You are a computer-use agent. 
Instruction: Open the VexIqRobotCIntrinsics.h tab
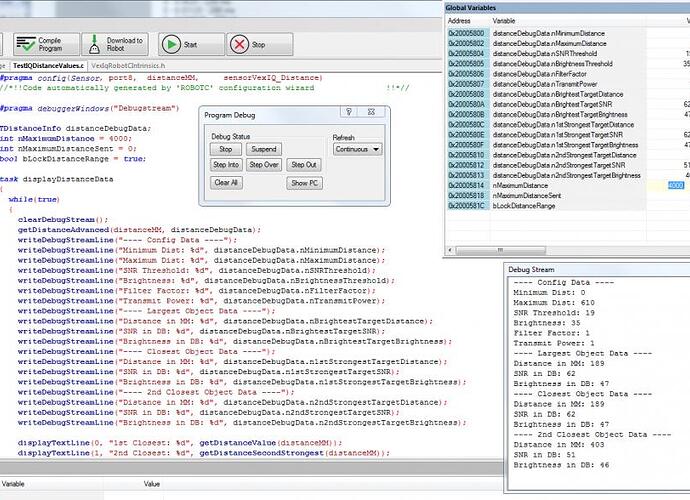pos(128,66)
